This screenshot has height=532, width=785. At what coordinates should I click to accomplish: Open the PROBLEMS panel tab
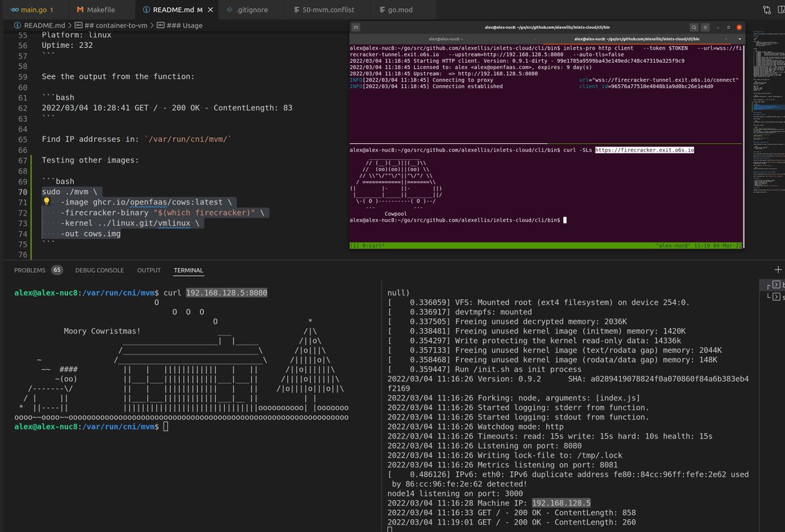click(30, 270)
